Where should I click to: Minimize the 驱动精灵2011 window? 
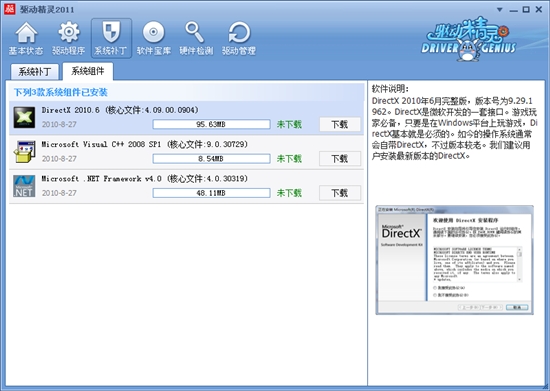[514, 10]
